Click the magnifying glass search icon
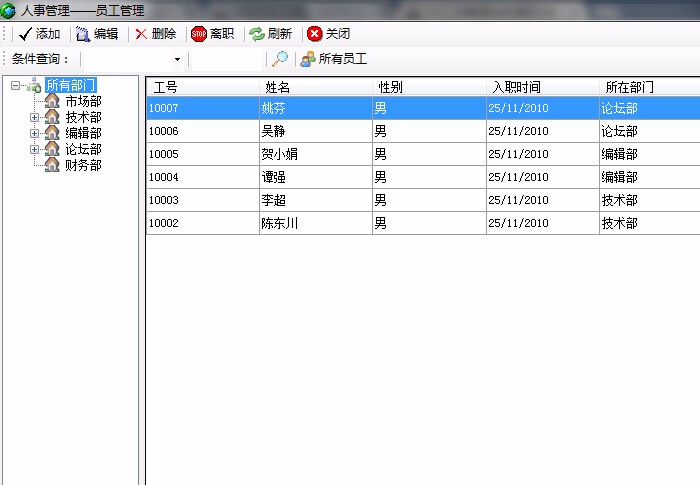Screen dimensions: 700x485 280,59
